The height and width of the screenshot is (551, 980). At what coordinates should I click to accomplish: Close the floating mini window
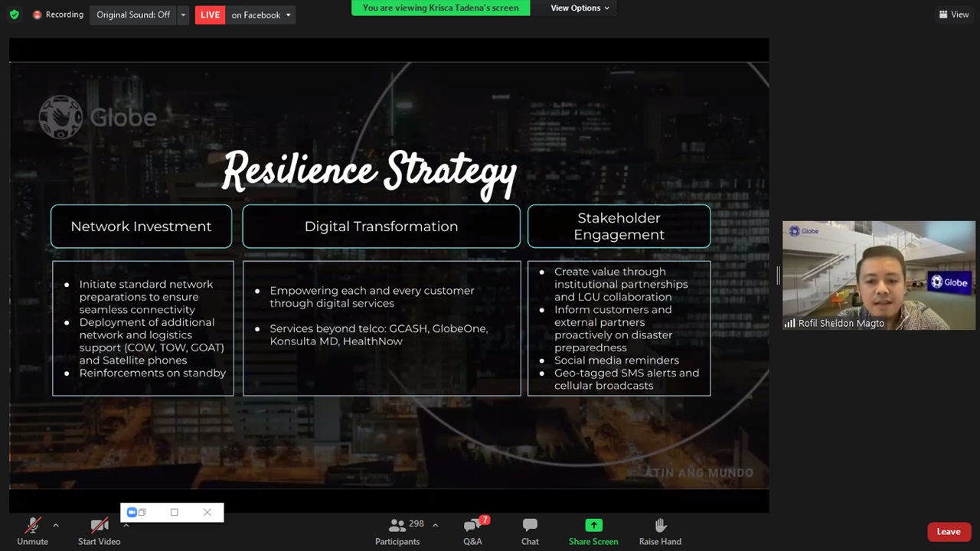(x=207, y=512)
